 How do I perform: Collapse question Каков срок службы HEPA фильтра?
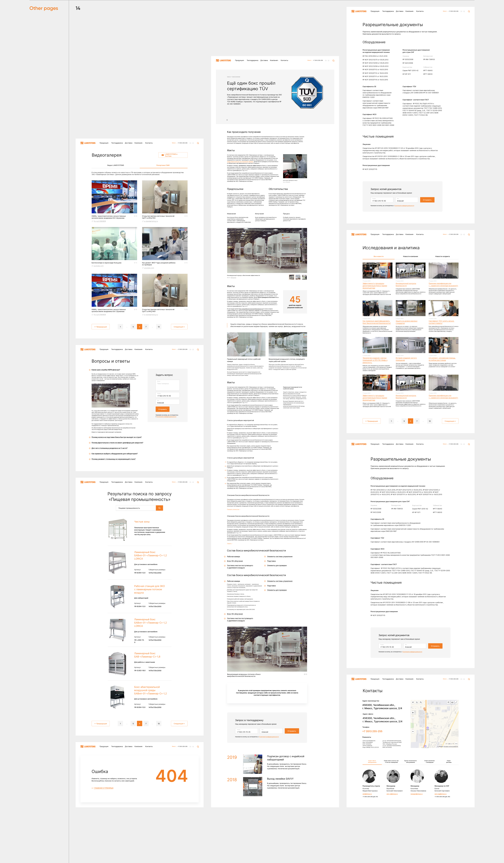(x=105, y=370)
